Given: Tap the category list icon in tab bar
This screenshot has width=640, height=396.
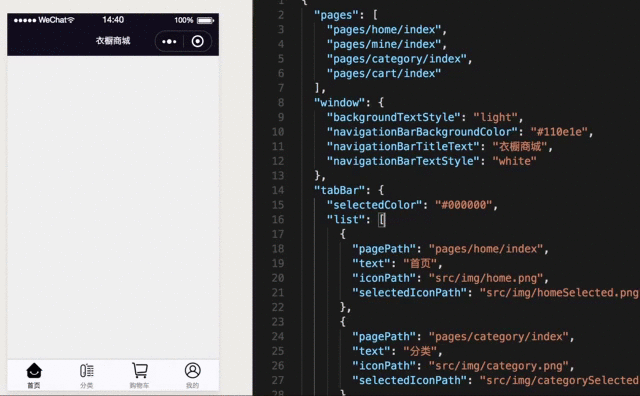Looking at the screenshot, I should pos(87,371).
